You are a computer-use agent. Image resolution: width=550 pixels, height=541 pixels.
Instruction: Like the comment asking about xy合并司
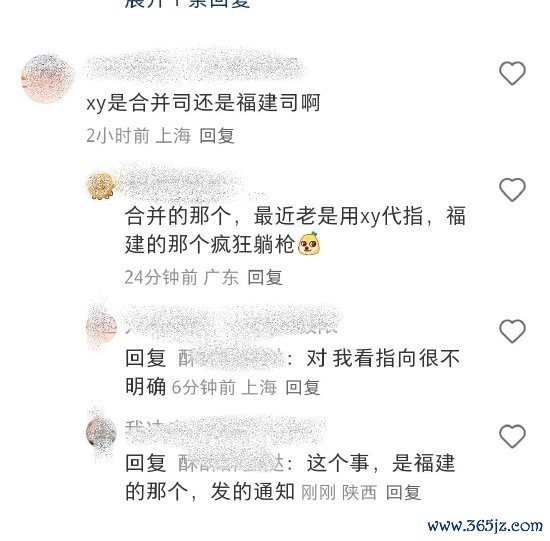pyautogui.click(x=512, y=73)
